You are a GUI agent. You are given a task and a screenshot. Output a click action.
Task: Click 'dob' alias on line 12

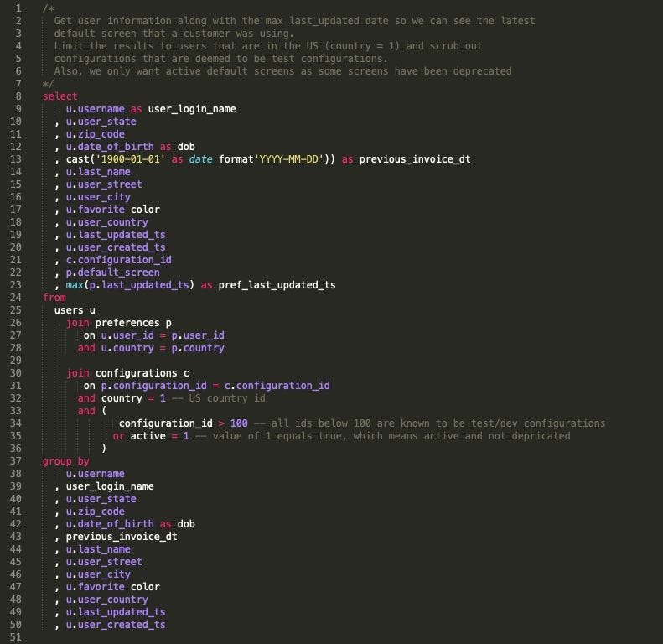[x=186, y=147]
